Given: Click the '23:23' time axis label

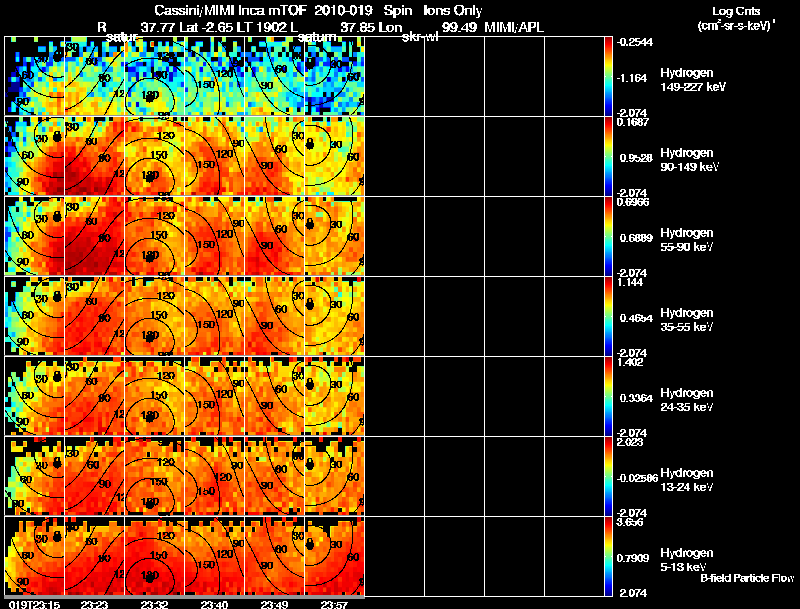Looking at the screenshot, I should point(94,604).
